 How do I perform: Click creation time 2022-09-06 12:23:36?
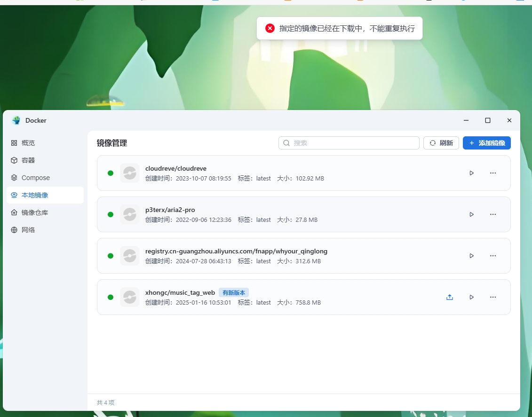pos(203,220)
